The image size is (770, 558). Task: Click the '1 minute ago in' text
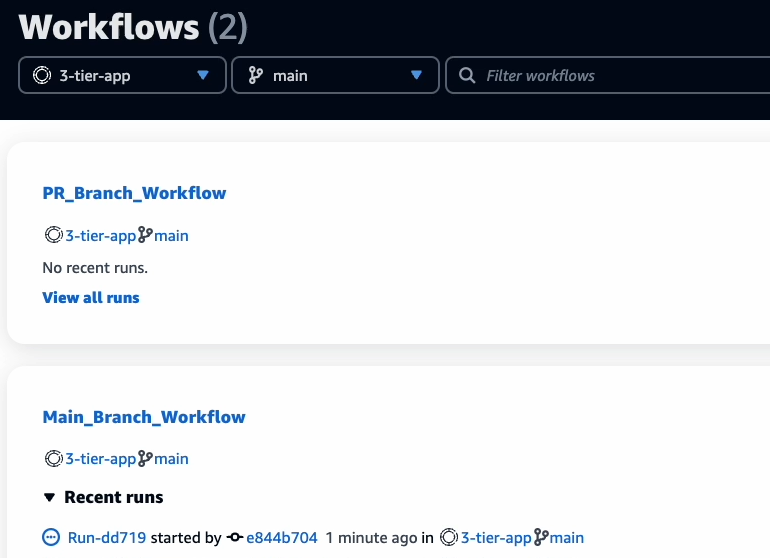tap(379, 538)
